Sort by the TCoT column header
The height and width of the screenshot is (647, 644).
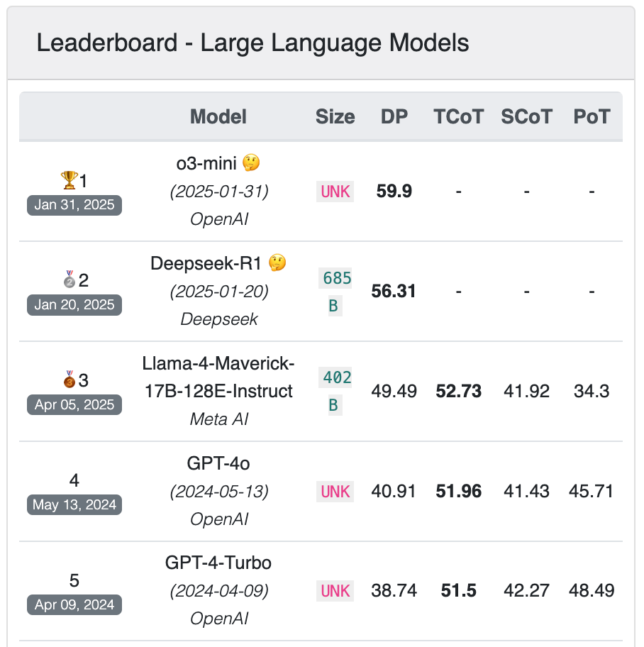click(458, 117)
